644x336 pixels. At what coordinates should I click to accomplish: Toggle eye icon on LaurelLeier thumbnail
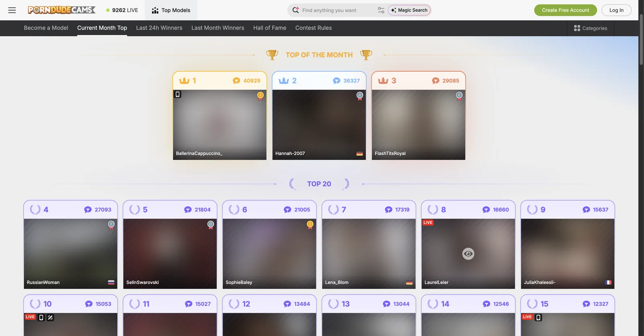coord(468,254)
